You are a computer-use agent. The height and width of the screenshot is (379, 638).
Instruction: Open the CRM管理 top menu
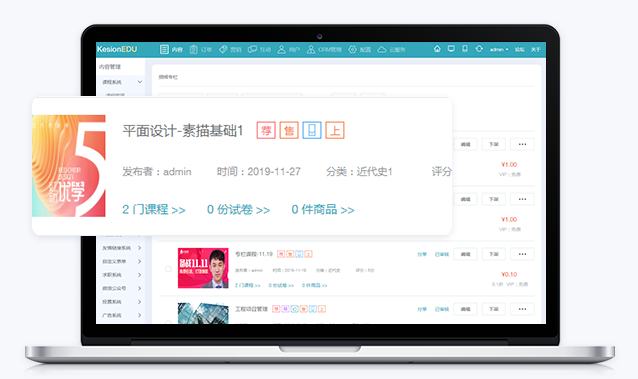324,49
